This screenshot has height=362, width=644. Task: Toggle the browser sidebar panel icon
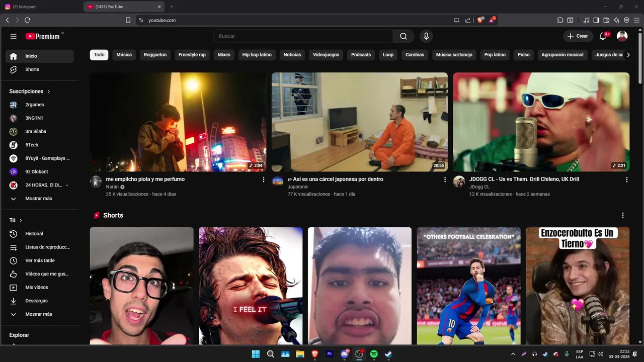pos(596,20)
